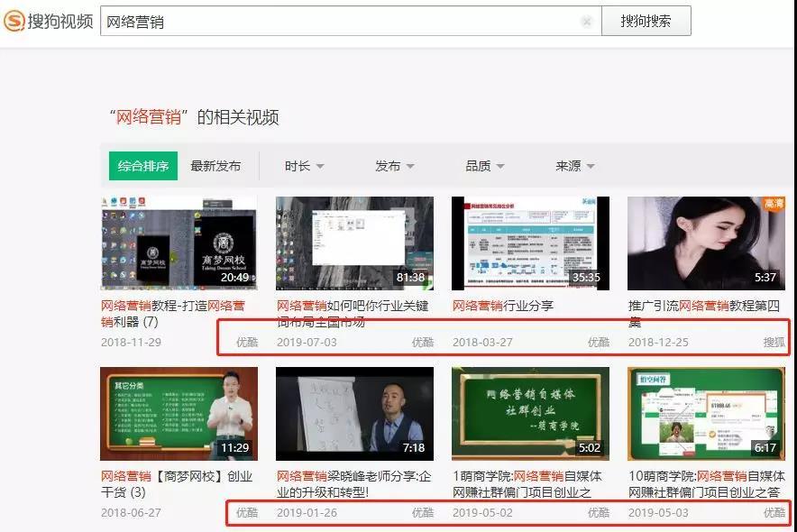Click the 搜狐 source label

coord(774,343)
